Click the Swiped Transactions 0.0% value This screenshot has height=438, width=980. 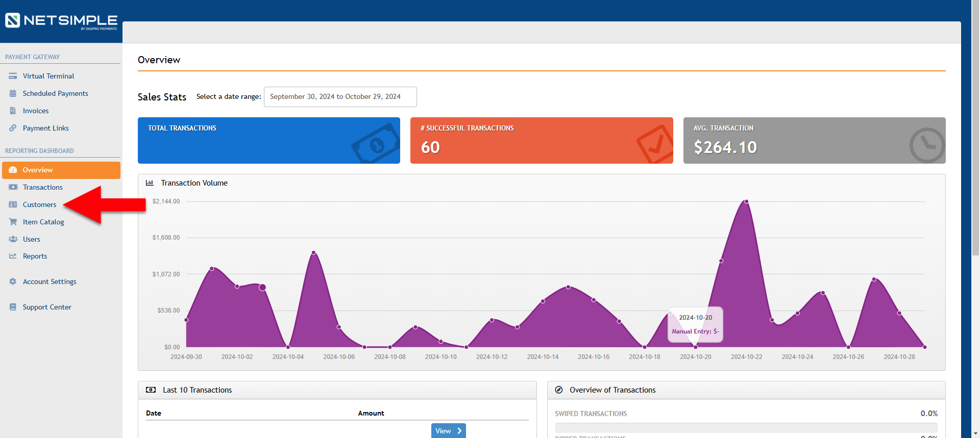pos(929,414)
